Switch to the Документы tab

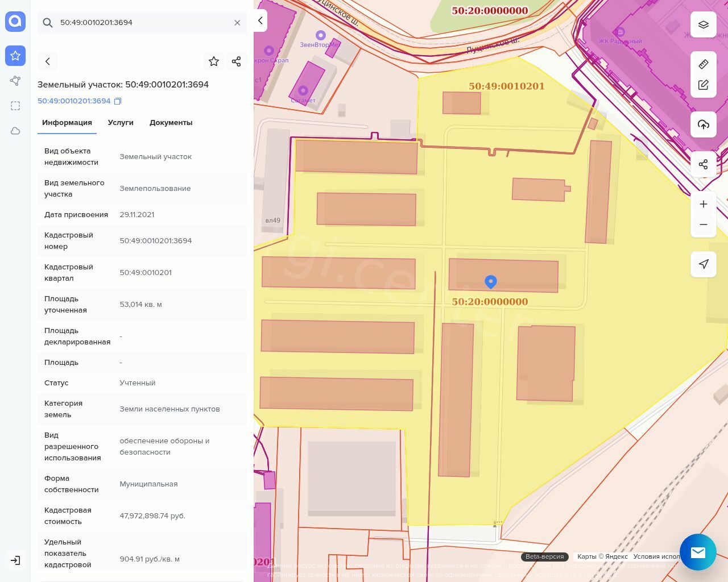point(171,123)
